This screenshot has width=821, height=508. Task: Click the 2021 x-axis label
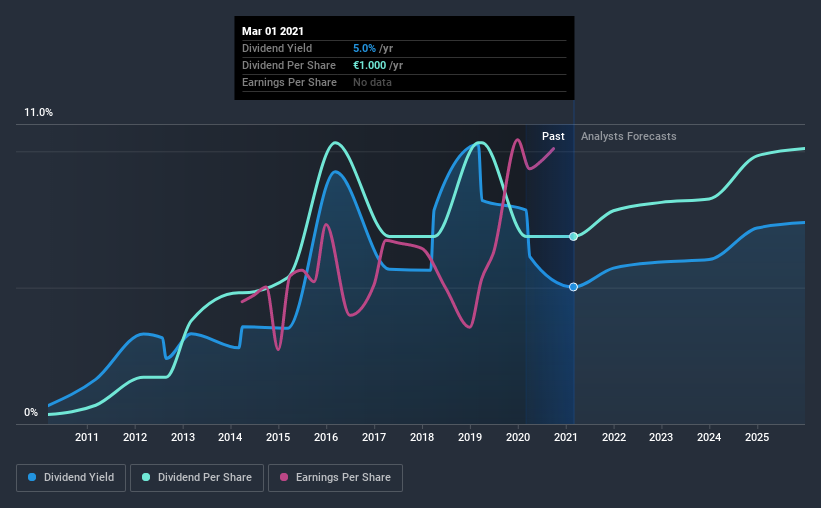565,437
